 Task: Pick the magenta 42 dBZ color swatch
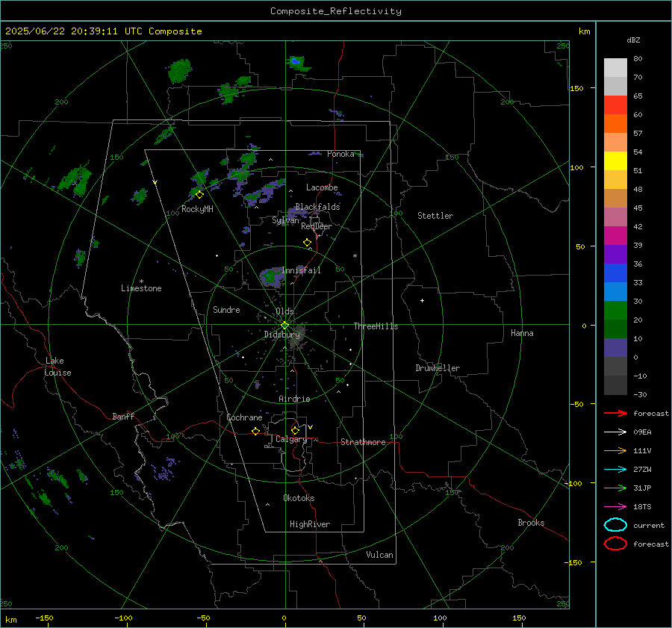tap(615, 235)
